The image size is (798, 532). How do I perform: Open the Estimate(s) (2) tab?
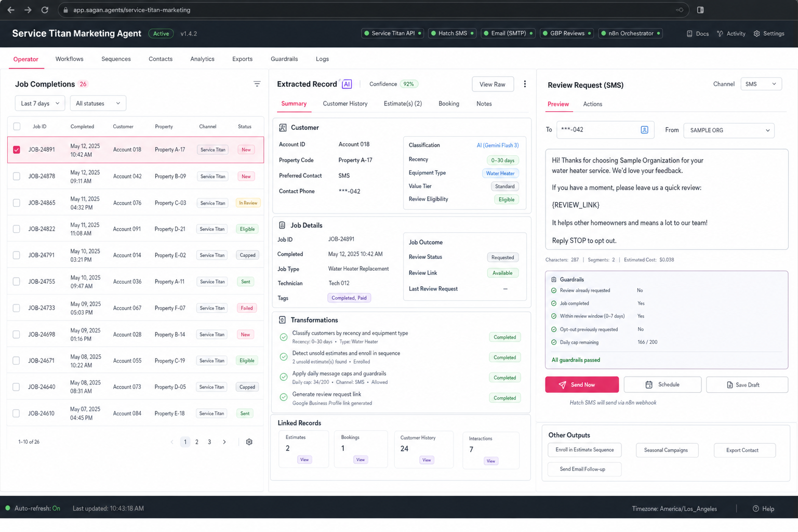point(403,103)
